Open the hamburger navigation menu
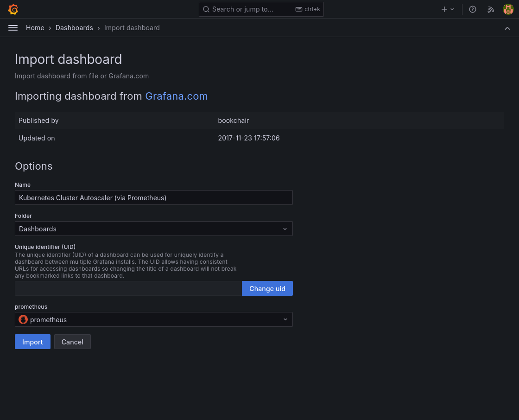Screen dimensions: 519x420 (13, 28)
